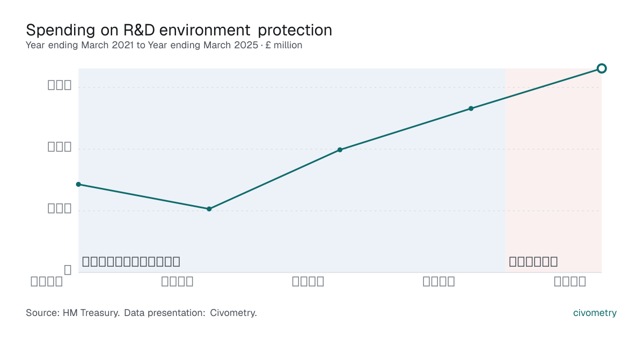Screen dimensions: 644x338
Task: Click the x-axis label beneath the pink region
Action: (570, 281)
